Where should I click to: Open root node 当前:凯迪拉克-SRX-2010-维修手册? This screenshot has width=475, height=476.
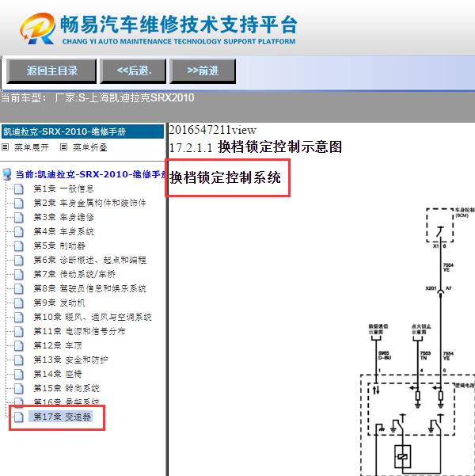90,174
